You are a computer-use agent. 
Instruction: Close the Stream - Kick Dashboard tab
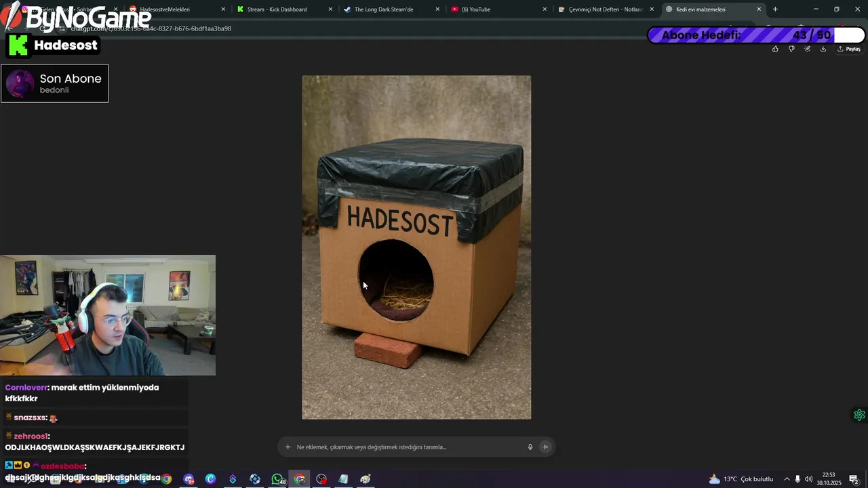[330, 9]
